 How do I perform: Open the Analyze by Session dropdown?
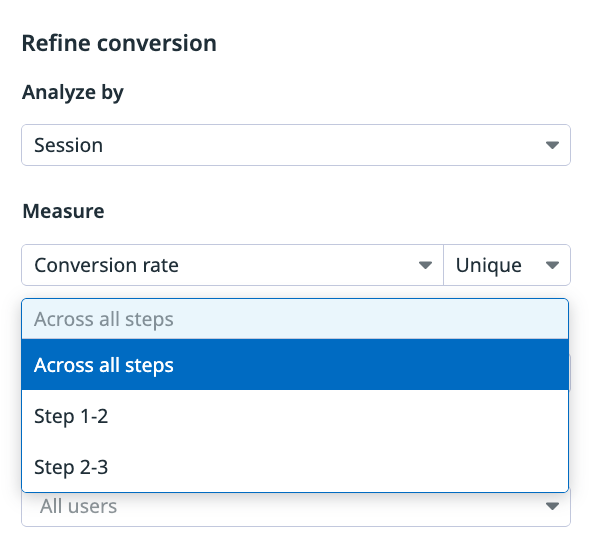296,145
